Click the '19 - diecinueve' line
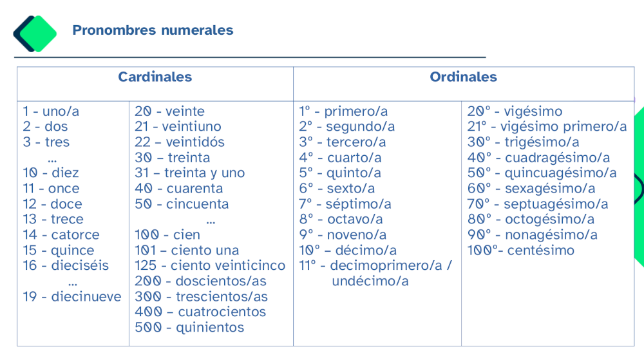The image size is (644, 360). tap(72, 297)
